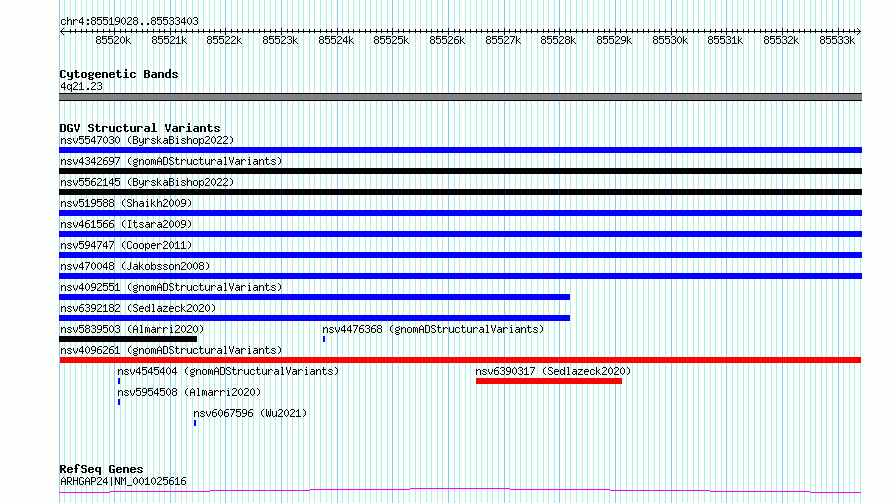Select the blue nsv519588 variant bar
The width and height of the screenshot is (890, 503).
[460, 213]
